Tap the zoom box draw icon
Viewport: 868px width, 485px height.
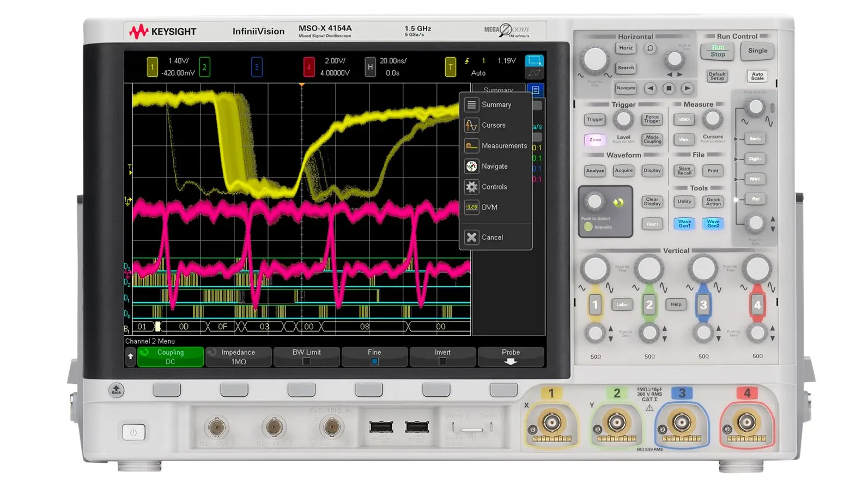point(535,60)
